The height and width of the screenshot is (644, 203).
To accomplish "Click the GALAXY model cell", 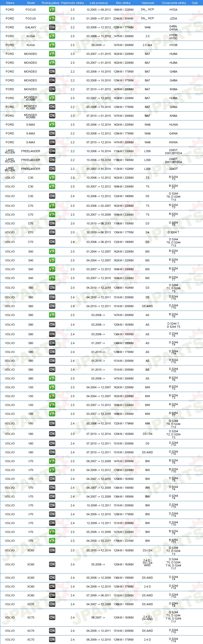I will click(x=31, y=27).
